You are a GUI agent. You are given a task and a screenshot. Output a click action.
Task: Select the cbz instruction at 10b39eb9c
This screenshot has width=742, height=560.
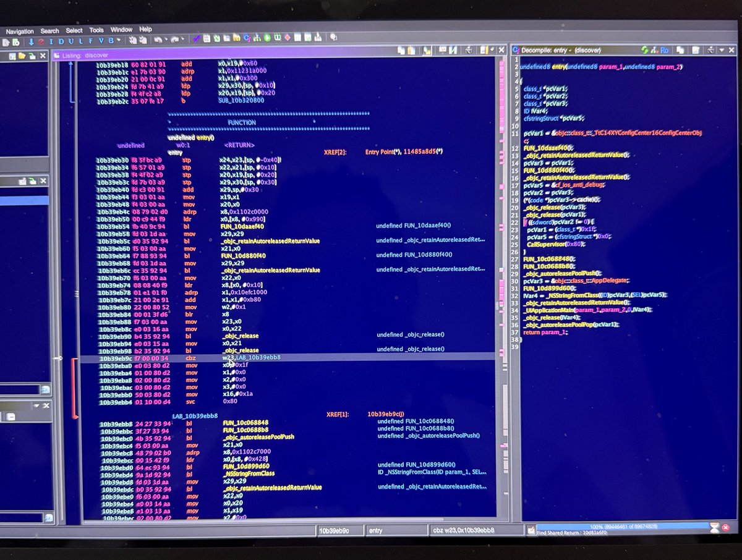pos(288,357)
